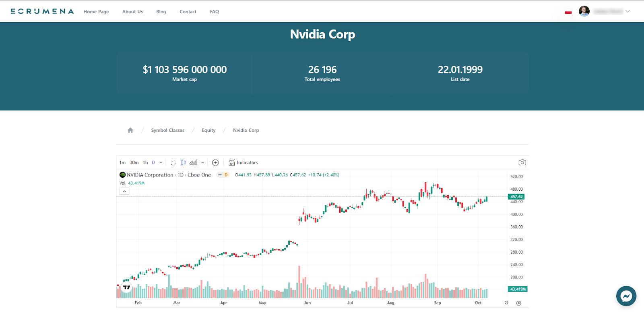
Task: Click the Polish flag language icon
Action: 568,12
